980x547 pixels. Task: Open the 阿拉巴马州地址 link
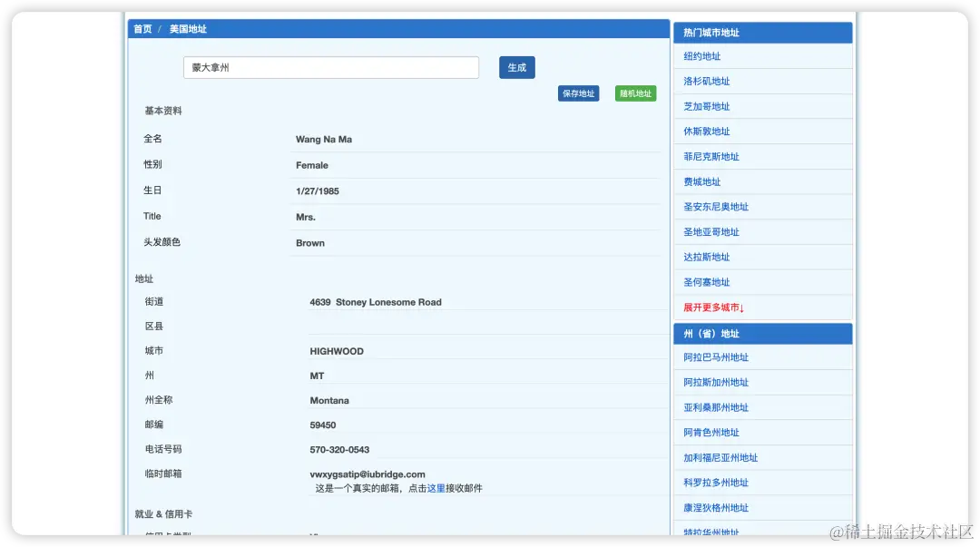click(716, 357)
